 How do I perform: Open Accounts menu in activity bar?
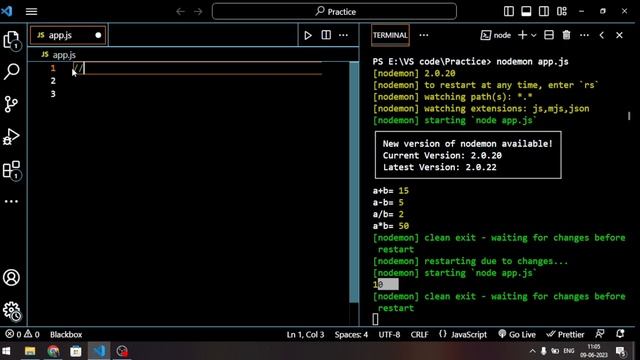click(11, 278)
